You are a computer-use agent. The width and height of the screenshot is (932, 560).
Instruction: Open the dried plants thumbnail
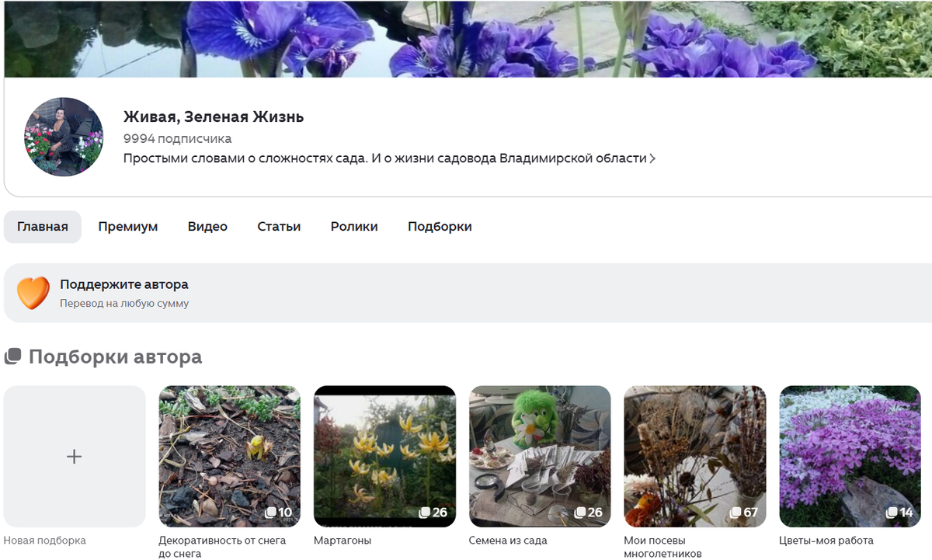point(695,457)
